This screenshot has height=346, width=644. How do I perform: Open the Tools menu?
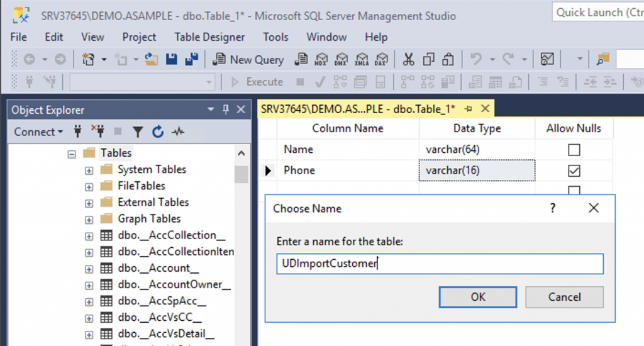tap(275, 37)
